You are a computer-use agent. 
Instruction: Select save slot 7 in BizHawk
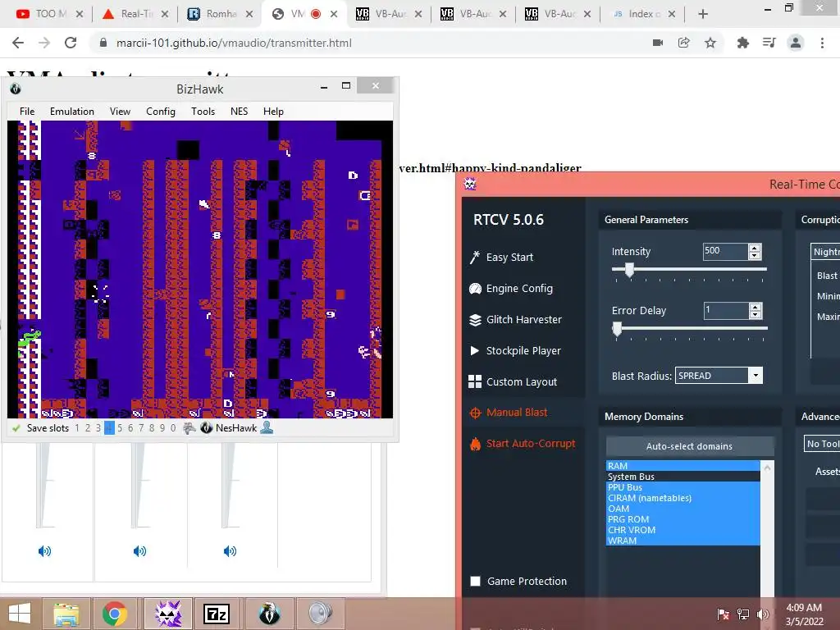tap(141, 428)
